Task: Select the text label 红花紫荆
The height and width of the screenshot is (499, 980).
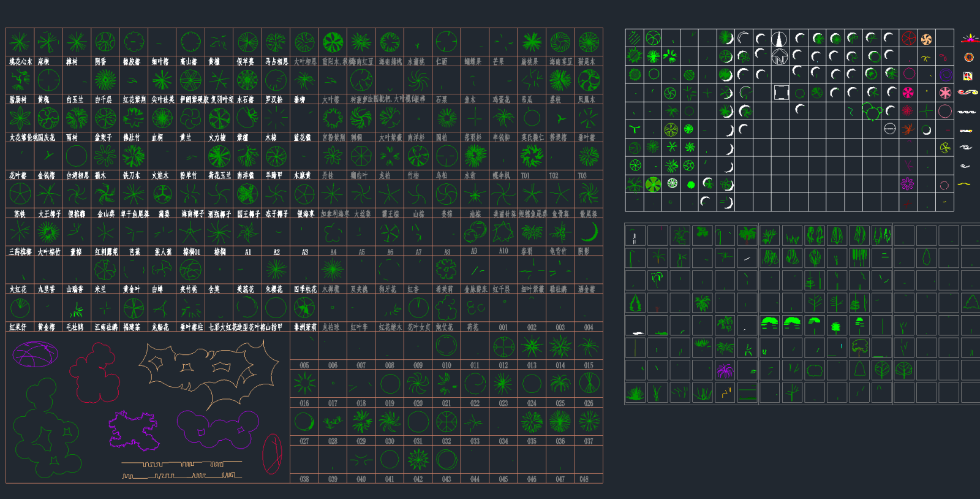Action: pos(134,99)
